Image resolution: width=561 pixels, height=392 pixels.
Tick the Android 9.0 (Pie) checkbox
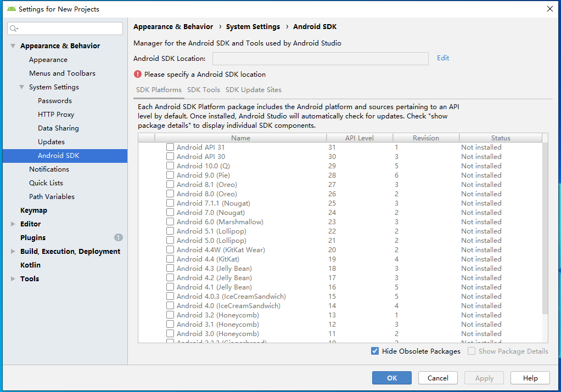click(x=170, y=175)
